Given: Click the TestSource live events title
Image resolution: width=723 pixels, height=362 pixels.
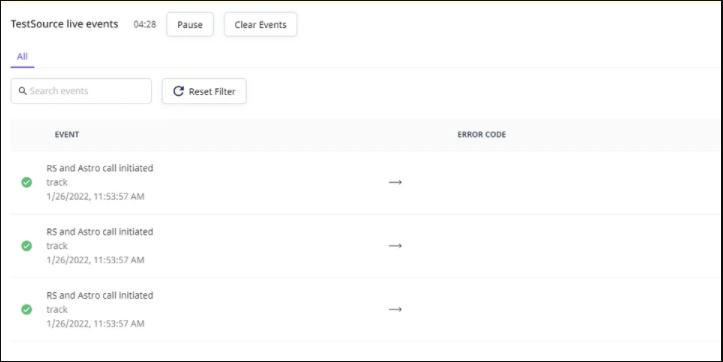Looking at the screenshot, I should (x=65, y=24).
